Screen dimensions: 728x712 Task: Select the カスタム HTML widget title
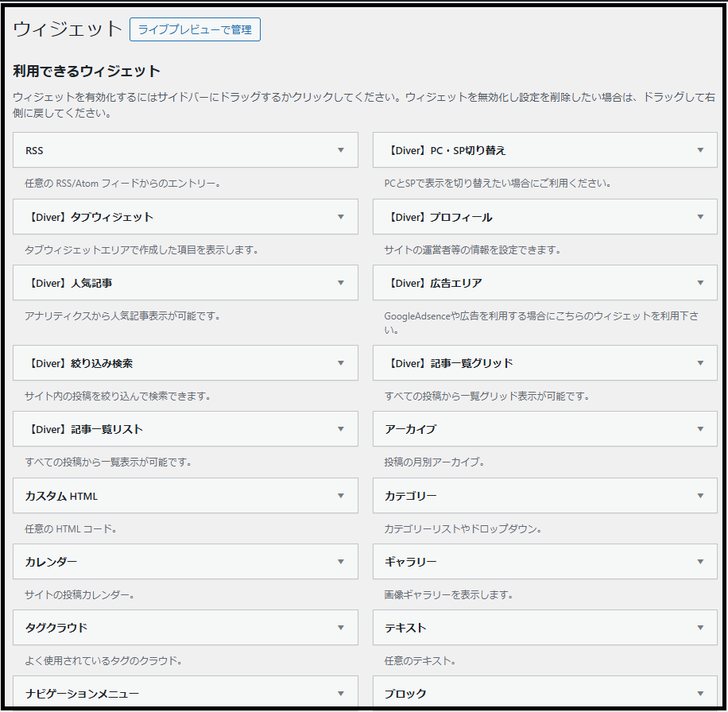coord(61,496)
